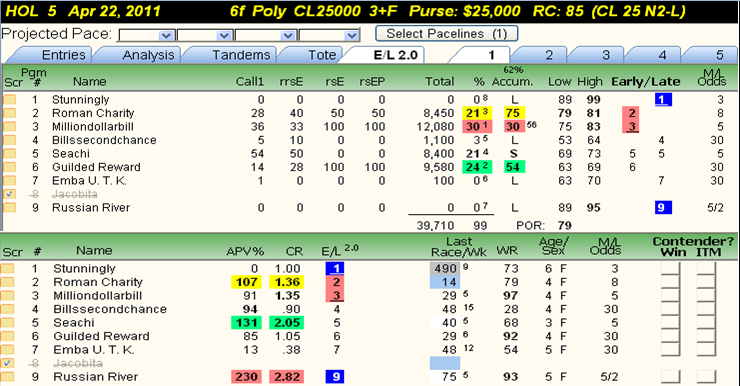Toggle scratch box for Stunningly in top table

(9, 100)
